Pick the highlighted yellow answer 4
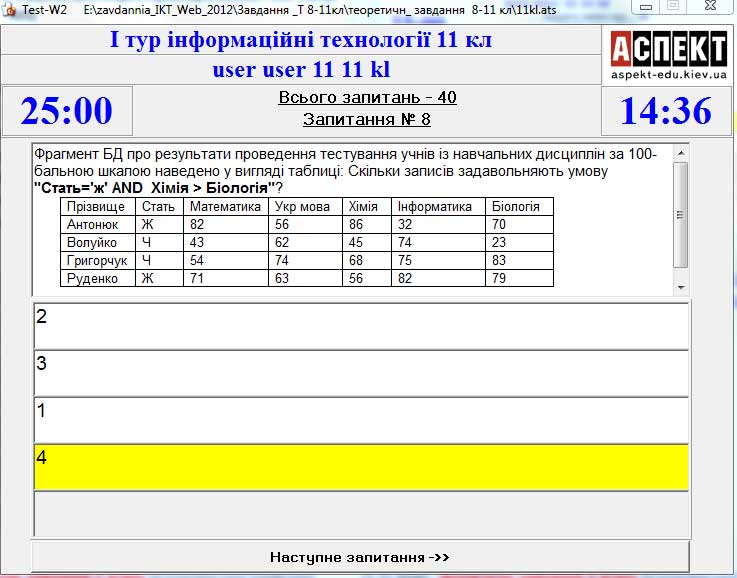This screenshot has width=737, height=578. (x=361, y=467)
